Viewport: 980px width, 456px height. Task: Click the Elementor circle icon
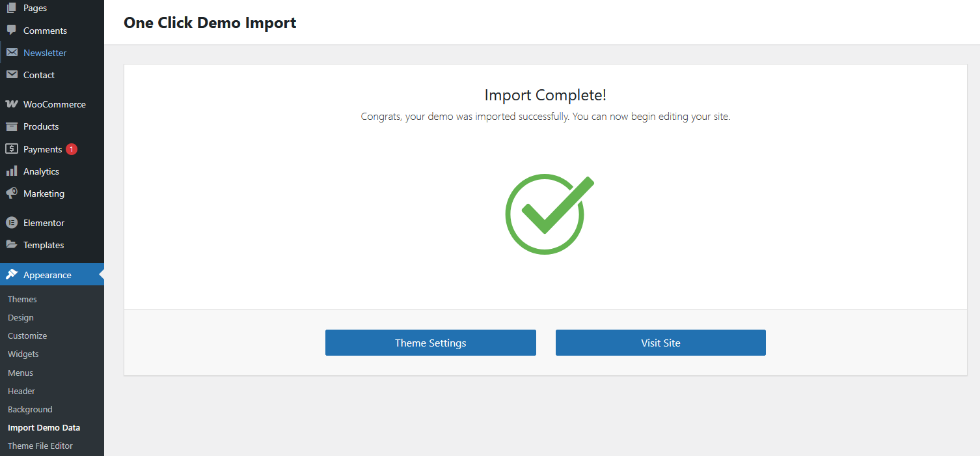point(12,223)
